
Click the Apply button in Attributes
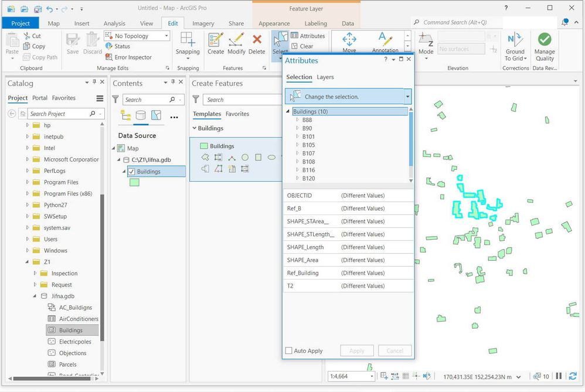(x=356, y=350)
